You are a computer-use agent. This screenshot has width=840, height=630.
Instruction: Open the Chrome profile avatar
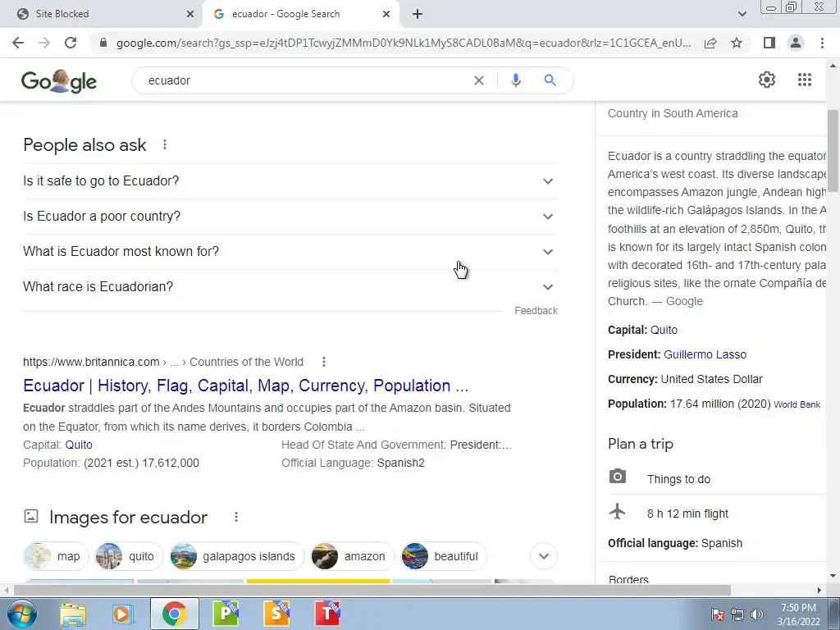(x=796, y=43)
